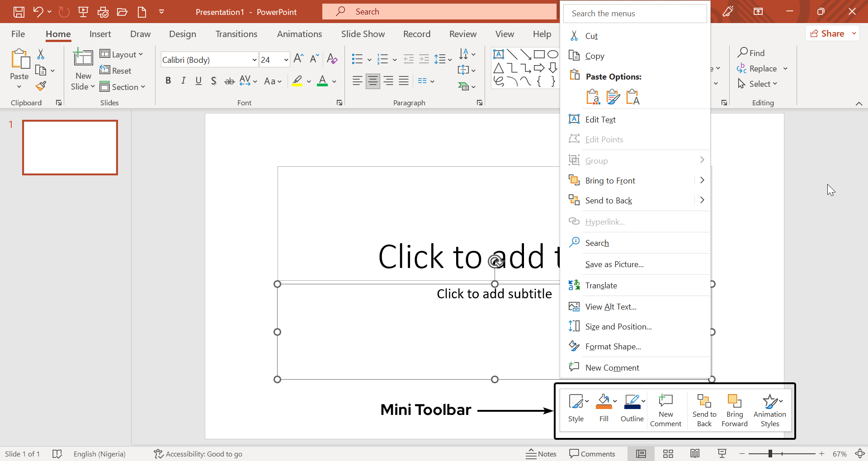Toggle center text alignment
868x461 pixels.
click(373, 80)
